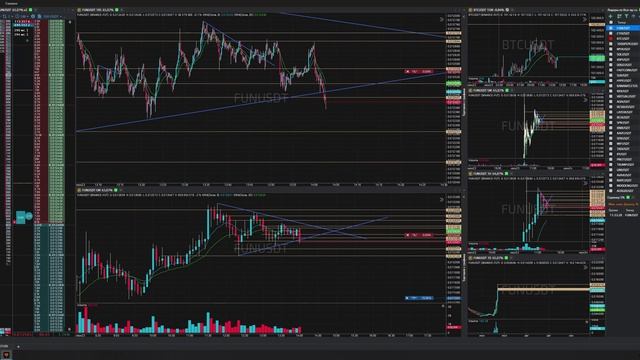Select ETHUSDT row in watchlist

click(623, 33)
